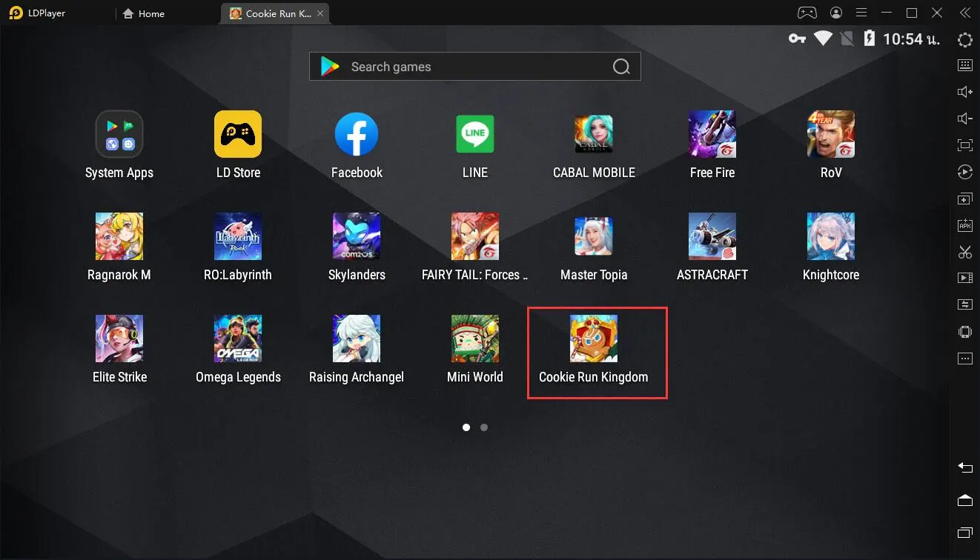Screen dimensions: 980x560
Task: Switch to the Home tab
Action: (x=144, y=13)
